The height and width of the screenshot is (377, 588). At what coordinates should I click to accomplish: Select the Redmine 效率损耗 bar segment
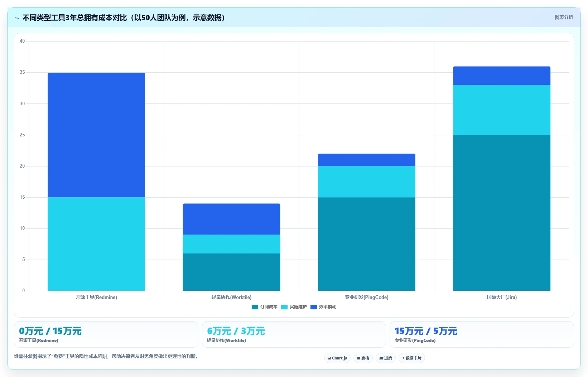click(x=96, y=135)
